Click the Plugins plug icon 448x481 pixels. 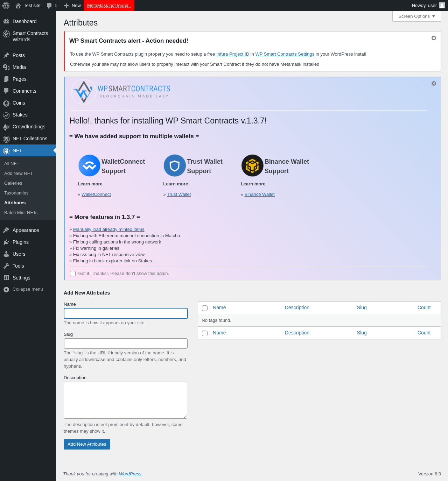pyautogui.click(x=6, y=242)
